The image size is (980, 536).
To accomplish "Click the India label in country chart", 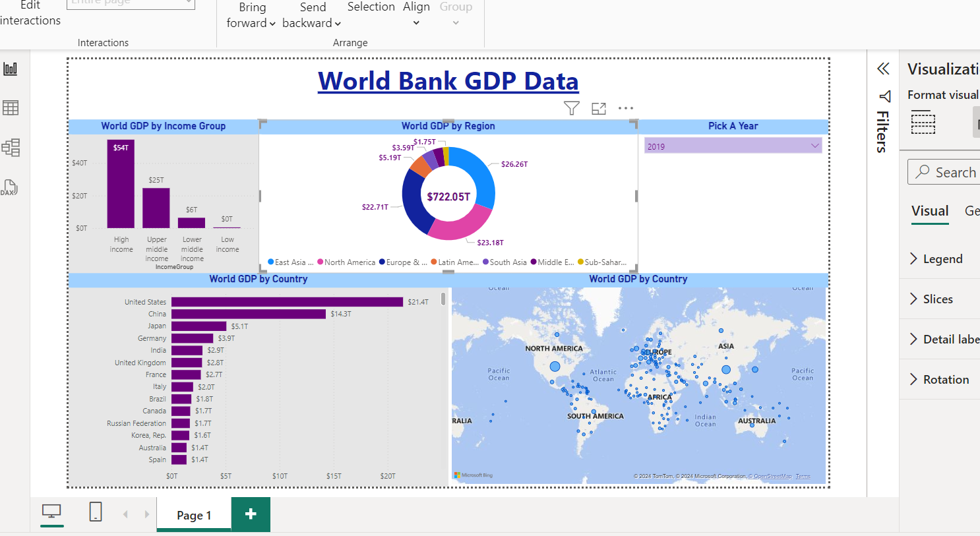I will click(158, 350).
